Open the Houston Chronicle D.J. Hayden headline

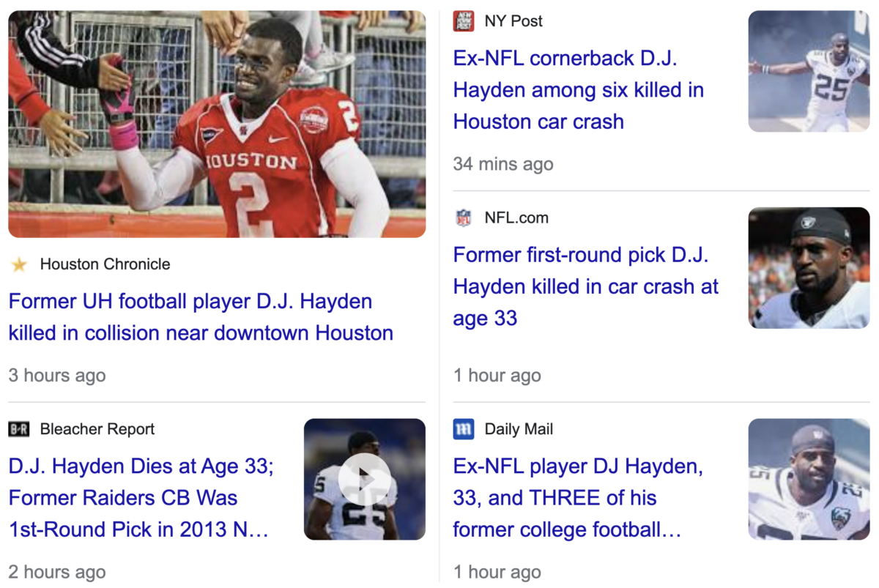pos(201,317)
